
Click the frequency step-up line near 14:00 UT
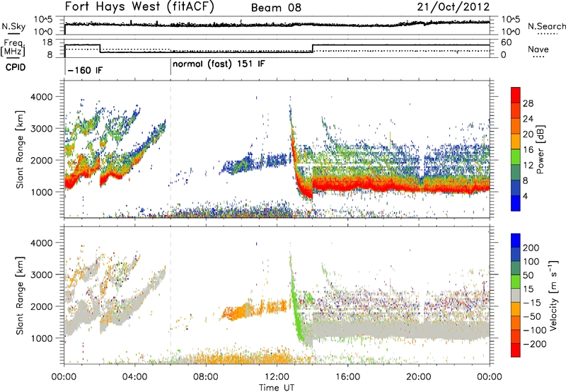313,48
